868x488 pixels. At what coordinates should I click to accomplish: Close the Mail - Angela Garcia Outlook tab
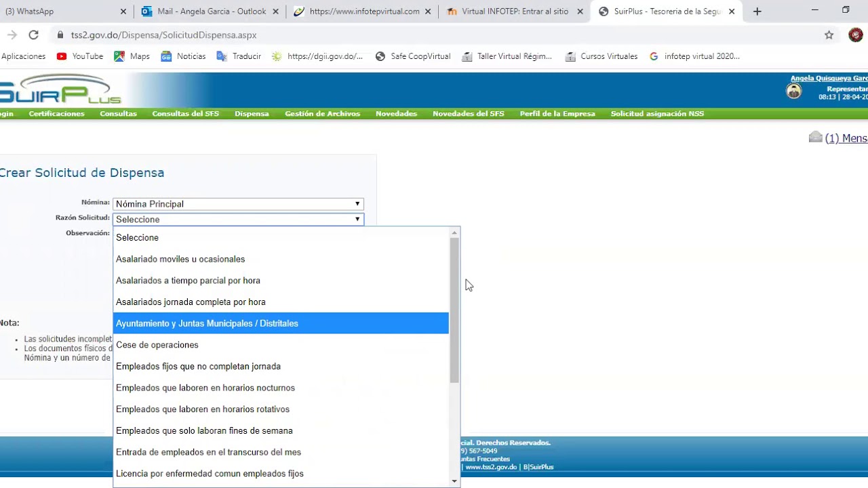[277, 12]
